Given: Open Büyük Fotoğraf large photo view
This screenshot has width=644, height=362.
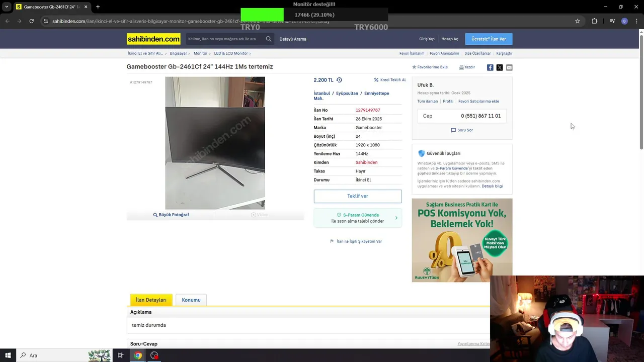Looking at the screenshot, I should click(x=171, y=215).
